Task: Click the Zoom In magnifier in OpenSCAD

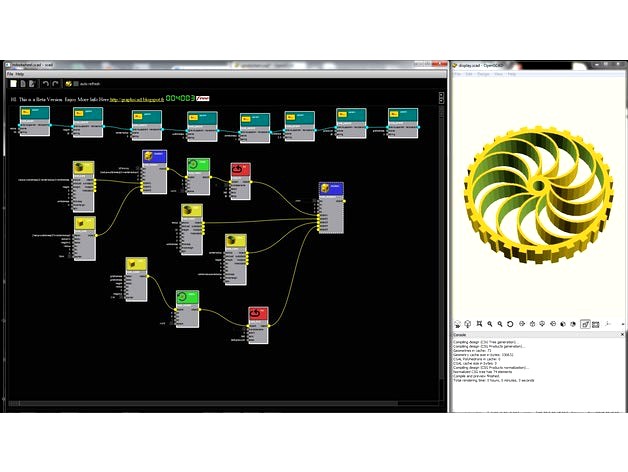Action: [489, 324]
